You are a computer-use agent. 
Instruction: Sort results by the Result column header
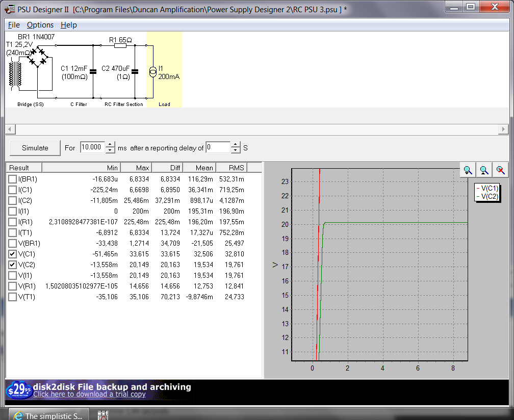pyautogui.click(x=24, y=168)
